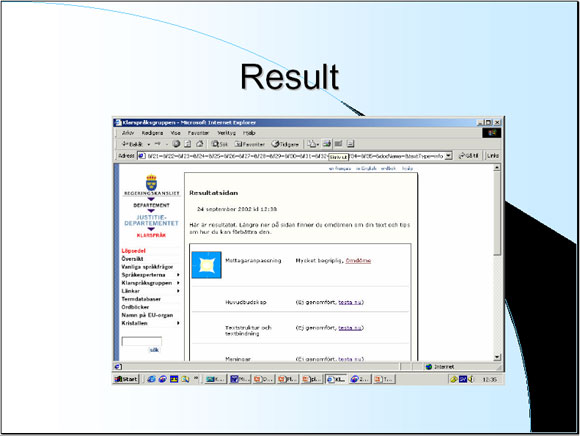The height and width of the screenshot is (436, 580).
Task: Open the Mail button dropdown arrow
Action: pyautogui.click(x=318, y=144)
